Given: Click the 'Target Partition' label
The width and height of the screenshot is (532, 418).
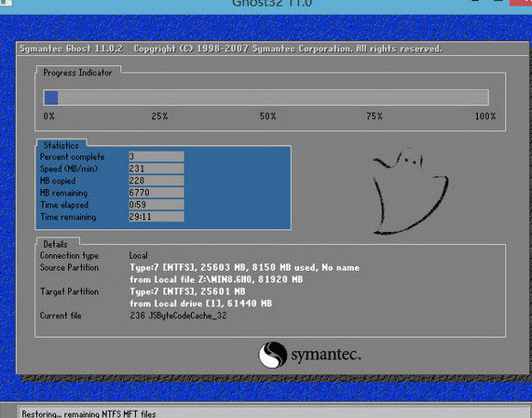Looking at the screenshot, I should pos(69,291).
